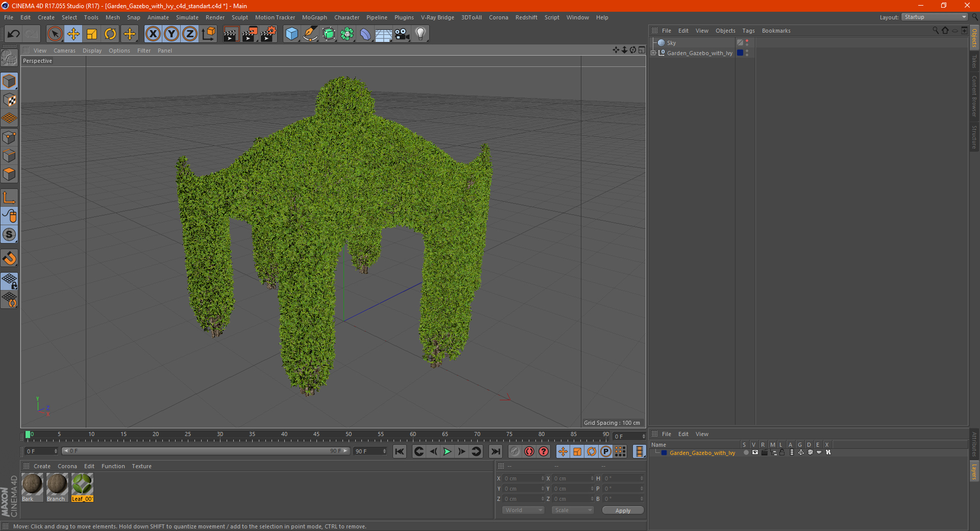
Task: Add a Cube primitive object
Action: (291, 34)
